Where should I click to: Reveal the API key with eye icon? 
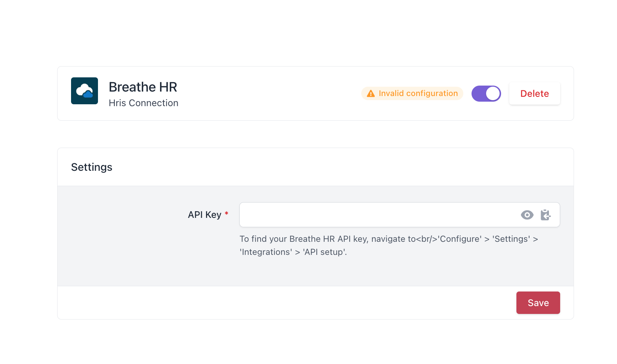tap(527, 215)
